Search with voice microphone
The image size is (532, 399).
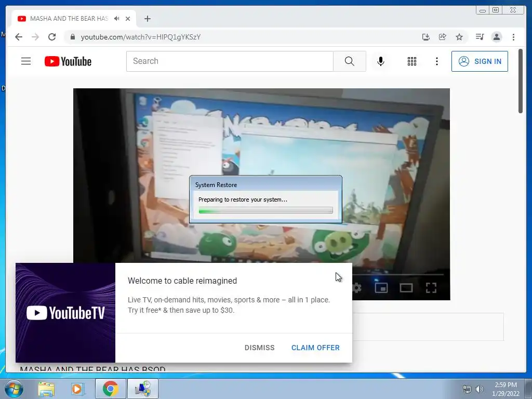pos(381,61)
